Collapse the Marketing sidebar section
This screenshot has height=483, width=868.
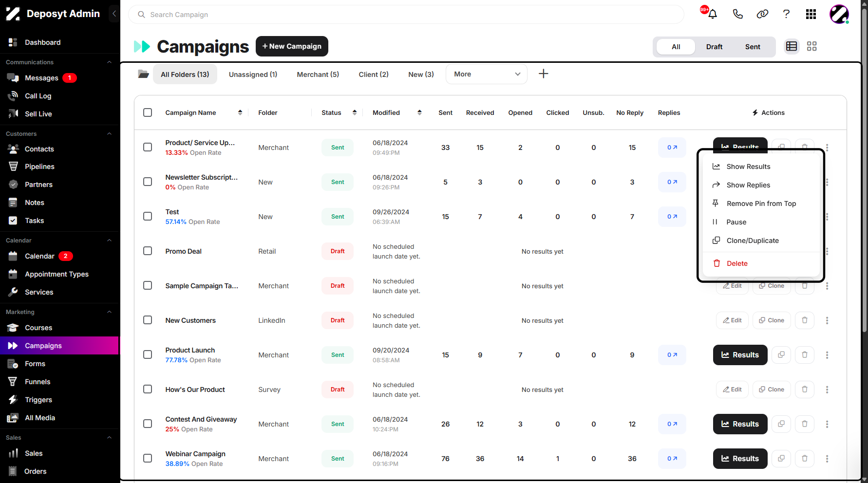pos(109,312)
